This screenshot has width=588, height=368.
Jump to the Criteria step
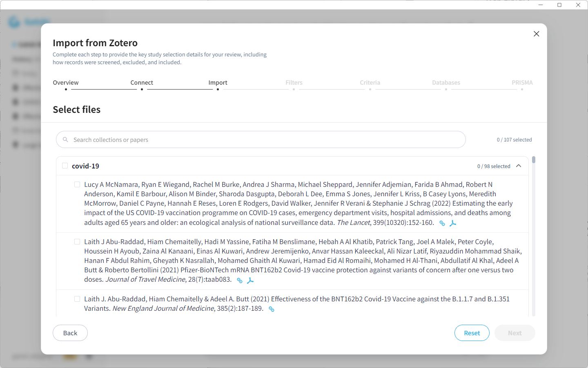point(370,83)
